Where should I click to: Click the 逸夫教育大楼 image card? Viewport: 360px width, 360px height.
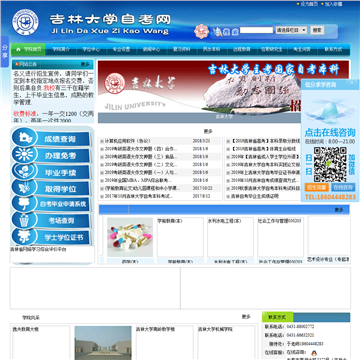click(41, 343)
